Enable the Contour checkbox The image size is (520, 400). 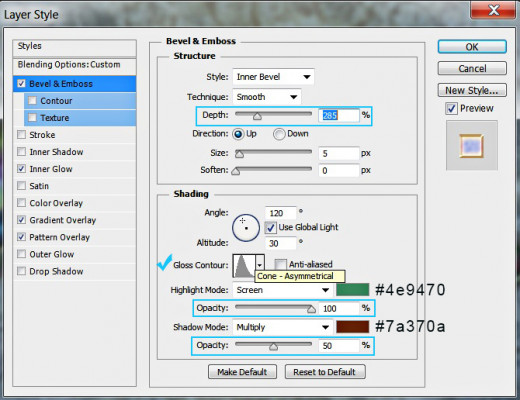point(32,100)
